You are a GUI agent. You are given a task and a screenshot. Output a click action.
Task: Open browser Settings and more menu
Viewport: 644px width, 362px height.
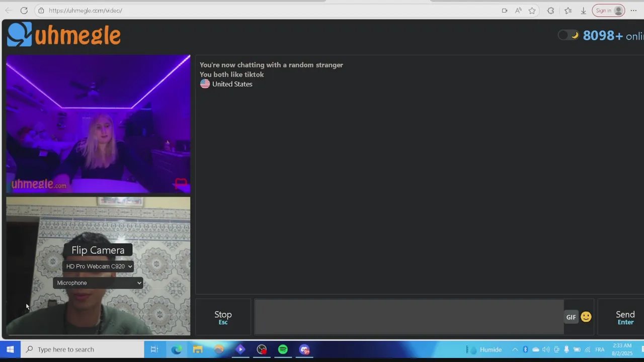pos(633,11)
